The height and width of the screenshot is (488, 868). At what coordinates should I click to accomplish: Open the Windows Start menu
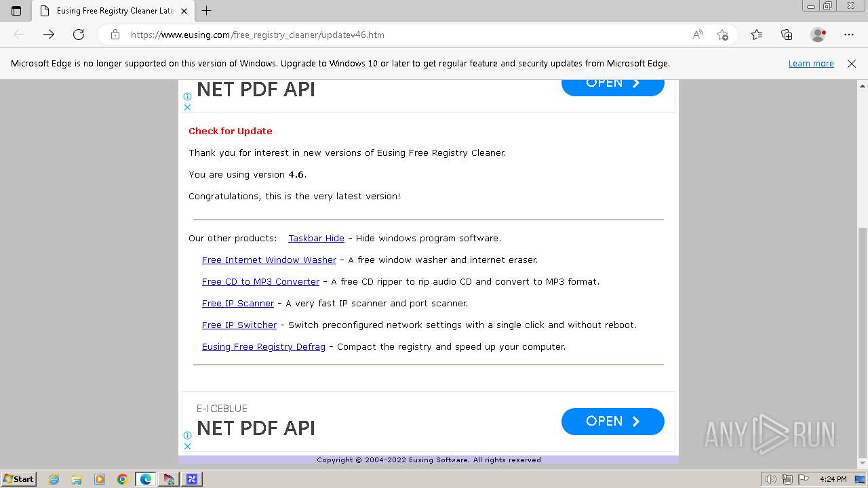point(18,479)
